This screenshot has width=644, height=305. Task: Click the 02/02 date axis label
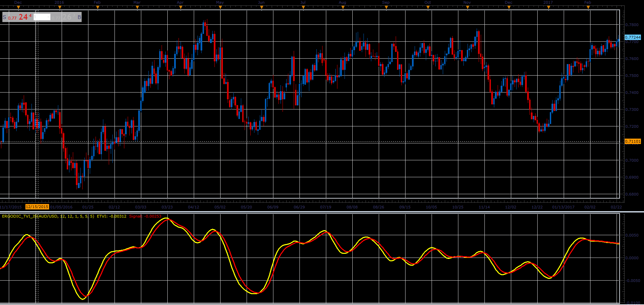click(x=590, y=207)
